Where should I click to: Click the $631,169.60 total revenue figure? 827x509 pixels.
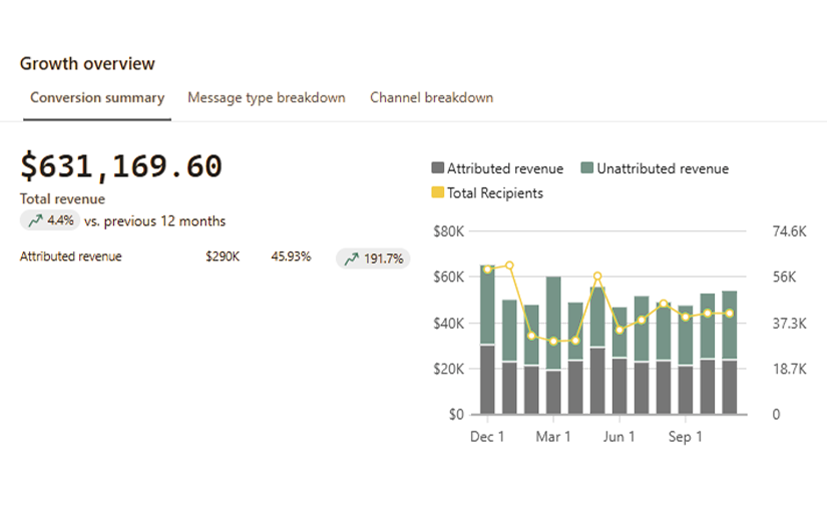pyautogui.click(x=121, y=166)
